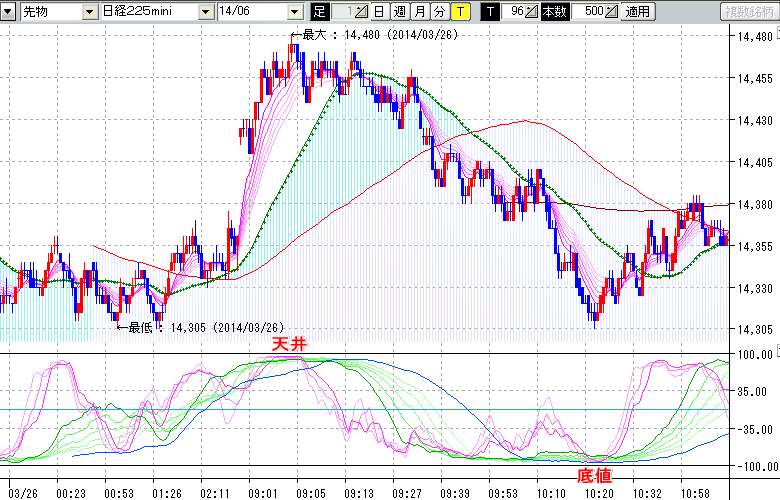Viewport: 780px width, 500px height.
Task: Switch to daily 日 chart
Action: pyautogui.click(x=378, y=12)
